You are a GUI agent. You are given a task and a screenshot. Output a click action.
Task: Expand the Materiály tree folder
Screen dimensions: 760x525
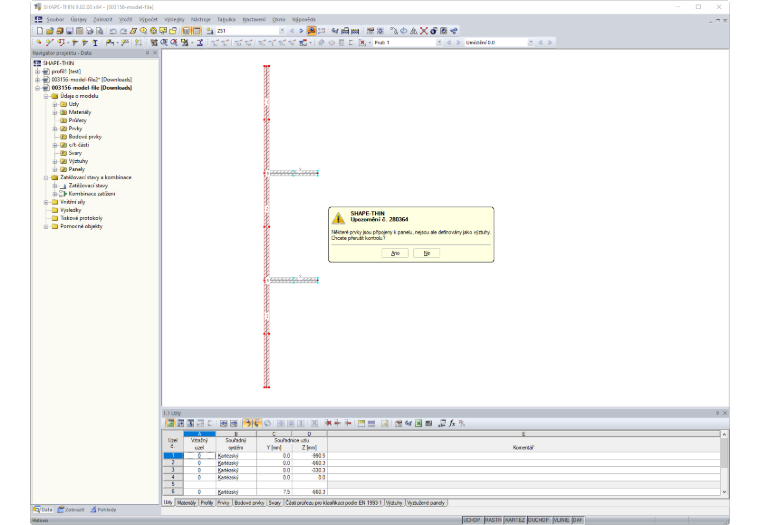pos(55,112)
